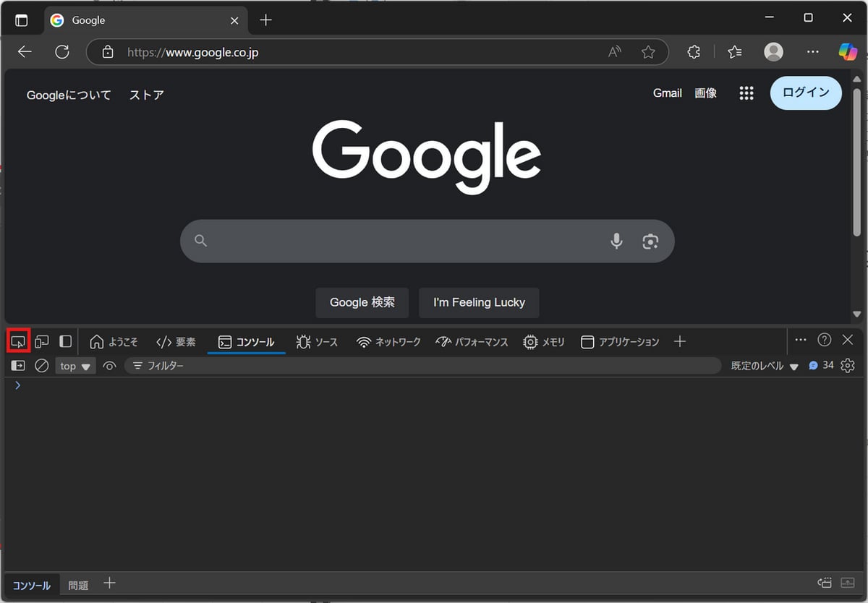This screenshot has width=868, height=603.
Task: Go back to the previous page
Action: tap(25, 52)
